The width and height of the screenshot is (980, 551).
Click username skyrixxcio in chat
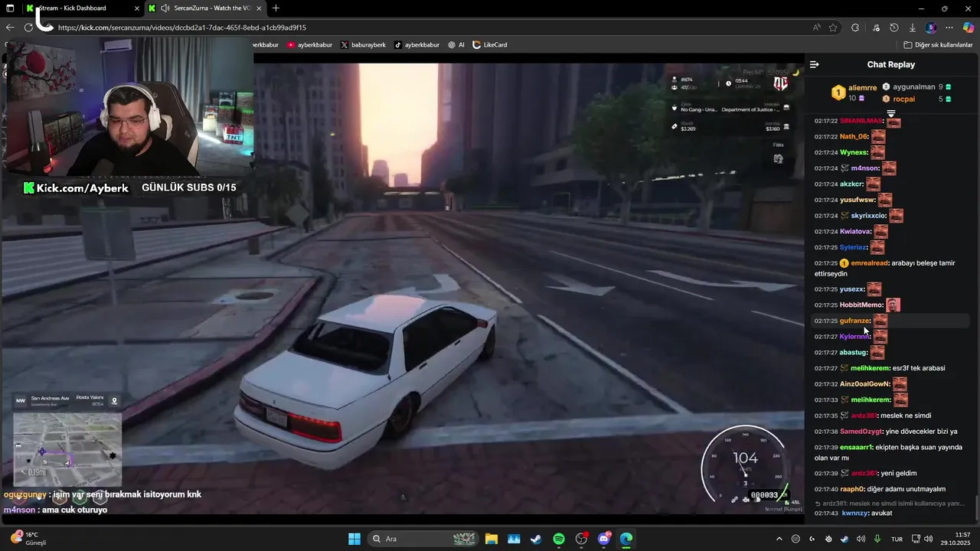(x=868, y=216)
